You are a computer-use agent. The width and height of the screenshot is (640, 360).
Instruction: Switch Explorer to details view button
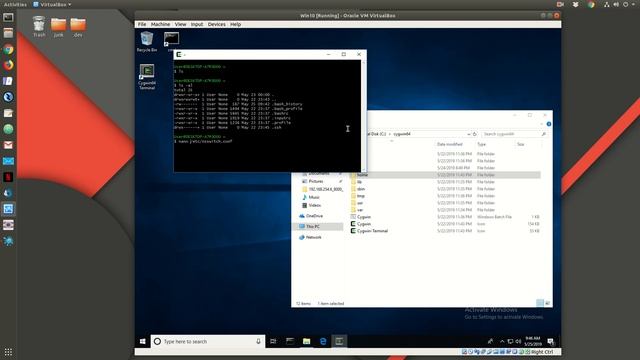click(540, 303)
